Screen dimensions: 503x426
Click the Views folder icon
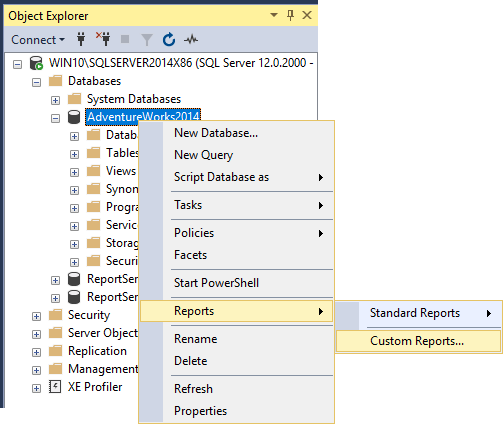(x=93, y=171)
